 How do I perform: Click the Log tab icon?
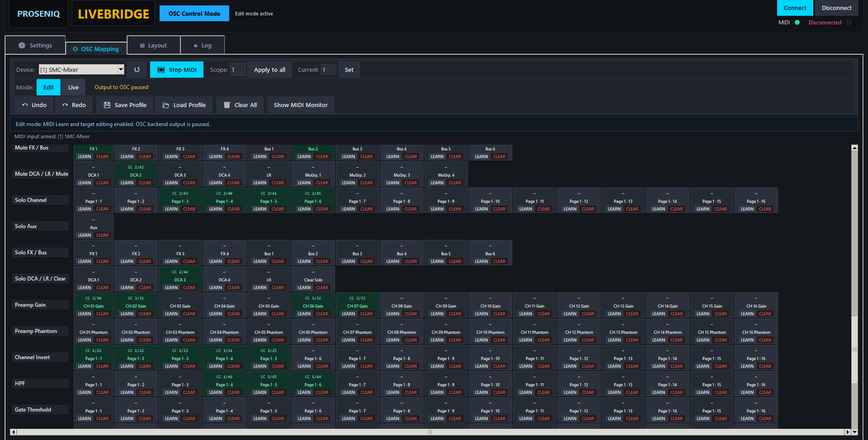[196, 46]
